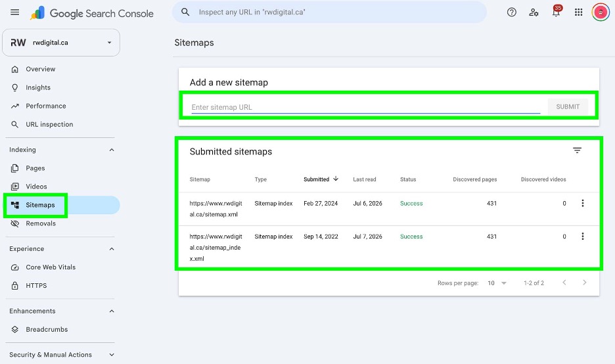Image resolution: width=615 pixels, height=364 pixels.
Task: Click the HTTPS padlock icon
Action: tap(15, 286)
